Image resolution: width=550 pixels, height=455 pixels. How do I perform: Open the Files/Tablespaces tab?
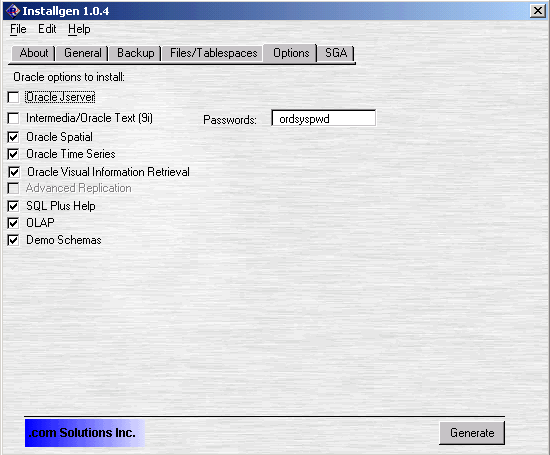[x=213, y=53]
